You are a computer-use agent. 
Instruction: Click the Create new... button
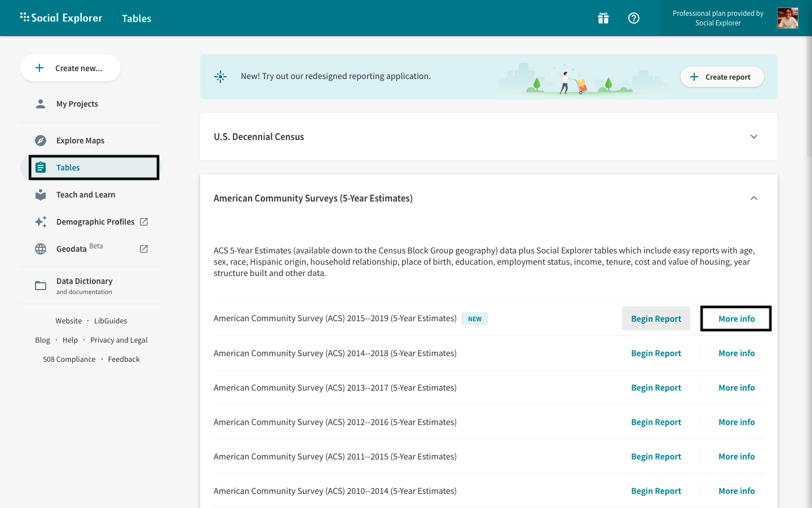point(70,68)
